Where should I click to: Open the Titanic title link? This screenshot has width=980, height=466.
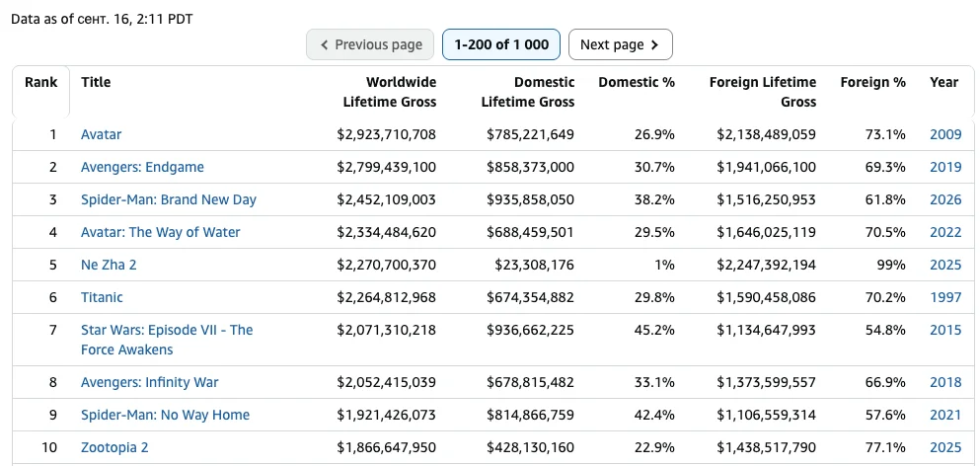tap(102, 297)
